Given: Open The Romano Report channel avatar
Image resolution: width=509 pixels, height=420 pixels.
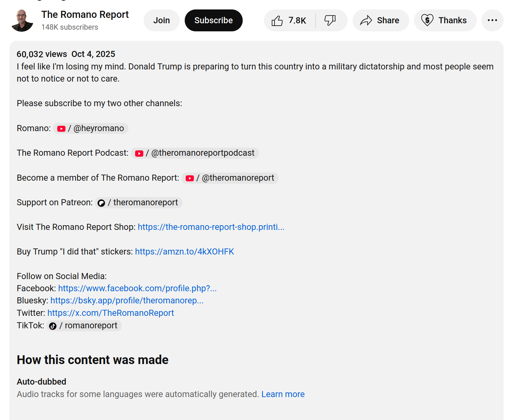Looking at the screenshot, I should [22, 21].
